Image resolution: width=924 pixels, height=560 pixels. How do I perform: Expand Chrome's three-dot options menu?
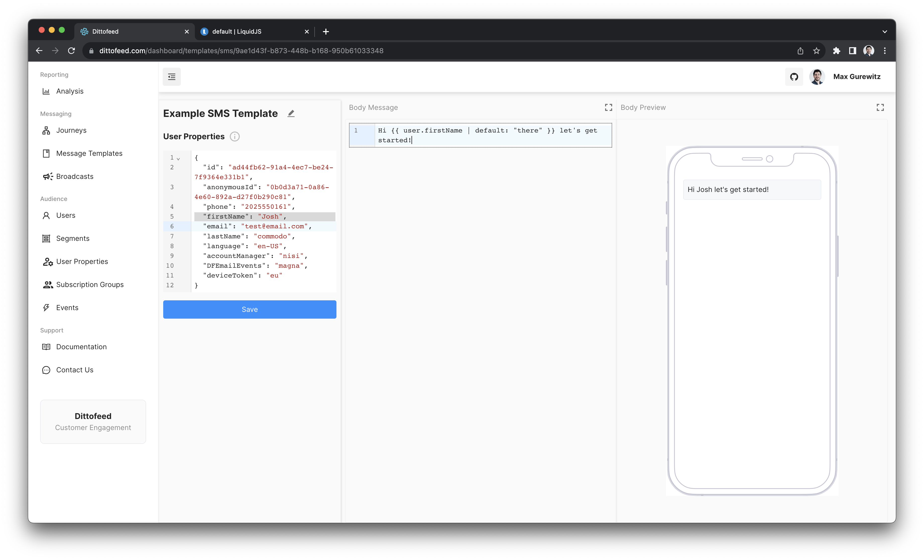885,51
